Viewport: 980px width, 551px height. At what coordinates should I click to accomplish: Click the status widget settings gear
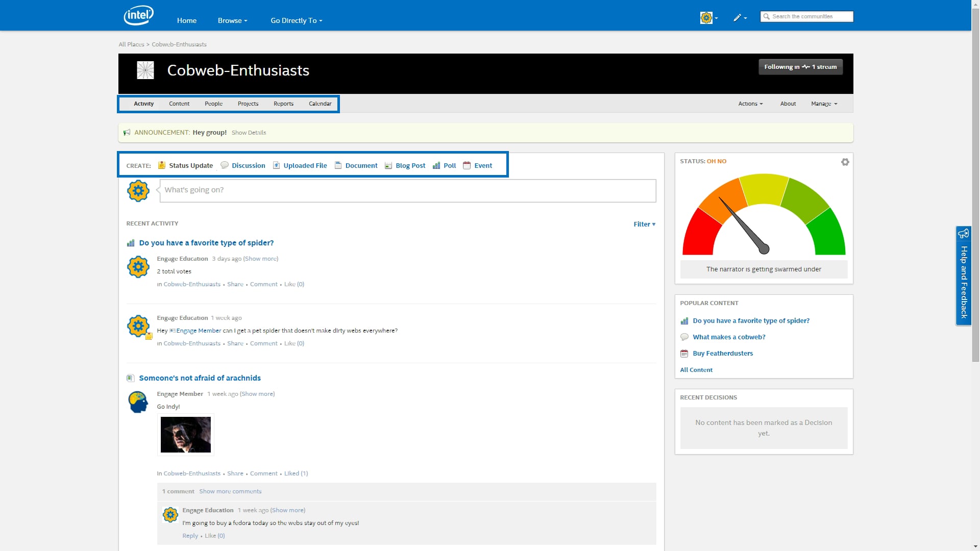(x=845, y=162)
